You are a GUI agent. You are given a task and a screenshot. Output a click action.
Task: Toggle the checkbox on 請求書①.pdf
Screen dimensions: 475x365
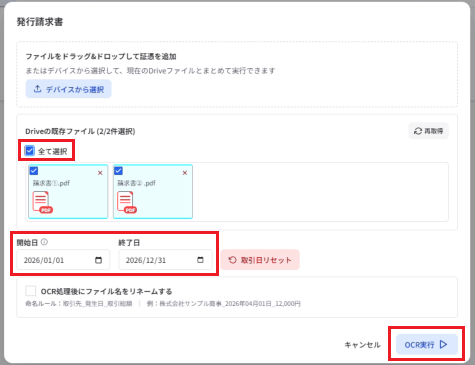(34, 171)
